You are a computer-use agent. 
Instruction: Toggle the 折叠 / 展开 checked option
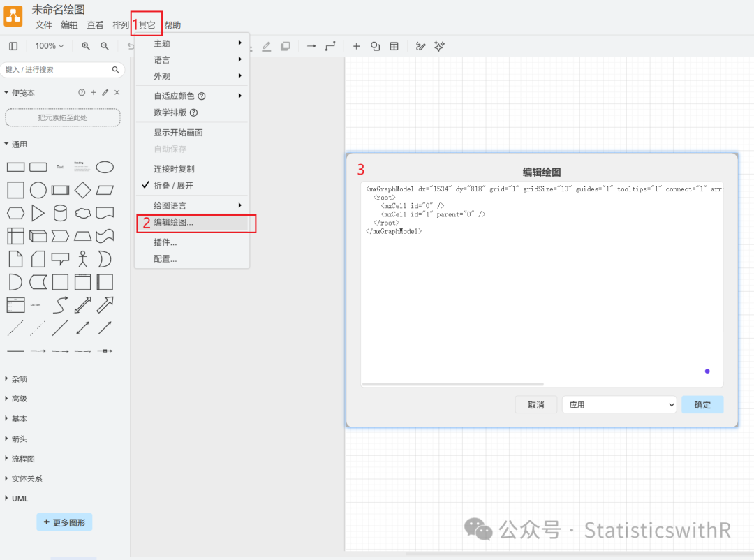pos(173,186)
